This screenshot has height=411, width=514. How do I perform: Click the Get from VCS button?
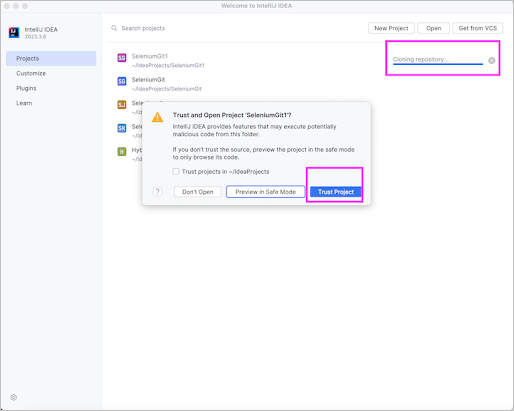478,28
